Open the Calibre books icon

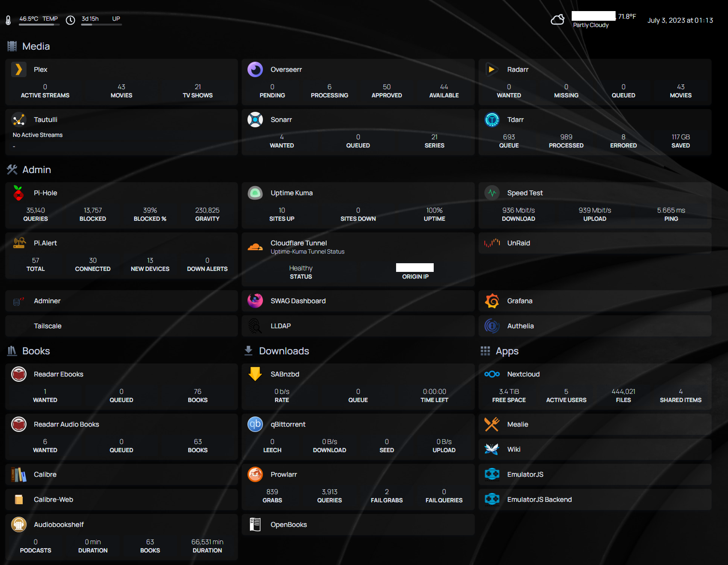coord(19,474)
